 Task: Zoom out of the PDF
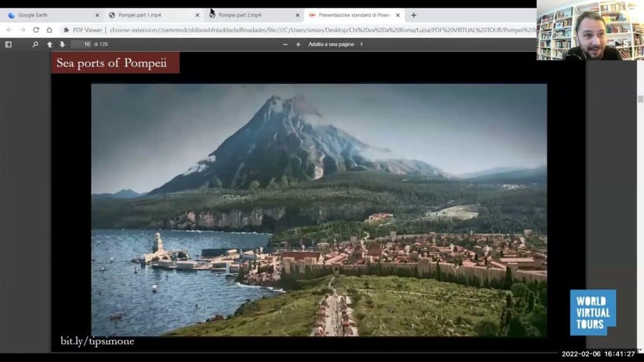(x=285, y=45)
